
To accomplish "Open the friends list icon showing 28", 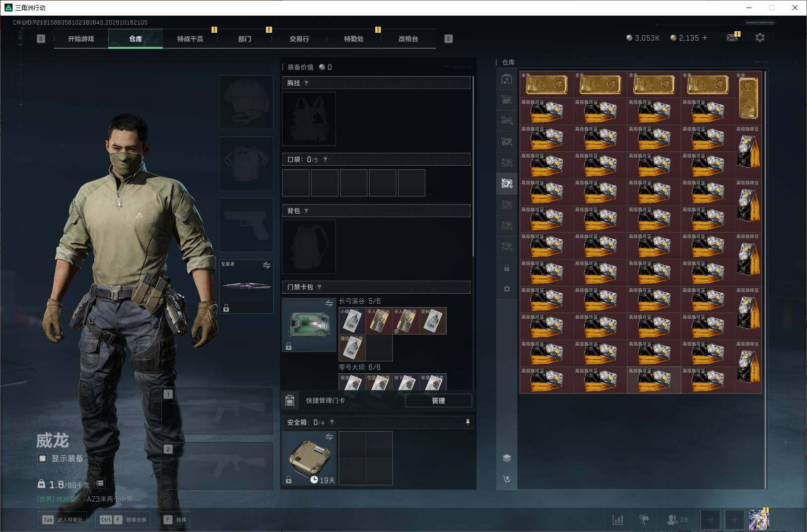I will (x=677, y=519).
